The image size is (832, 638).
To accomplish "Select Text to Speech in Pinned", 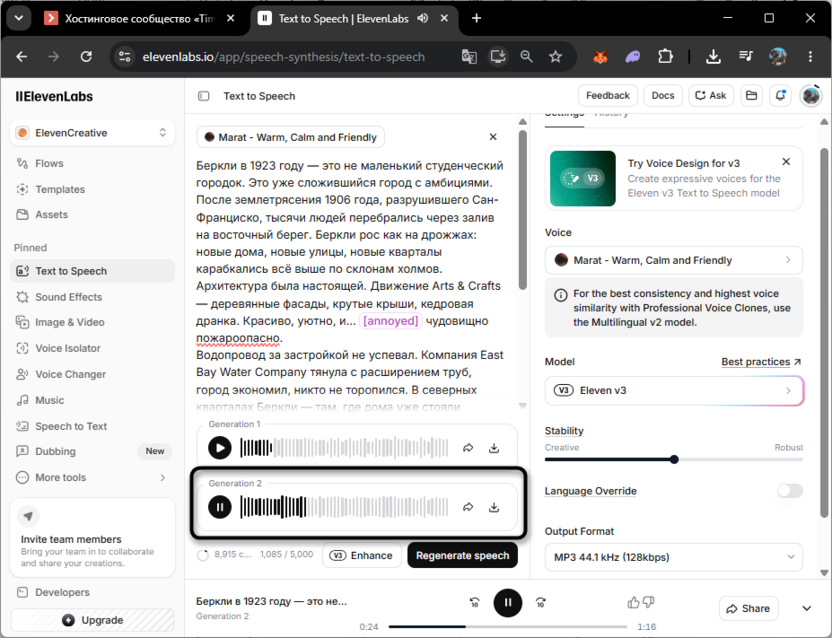I will 92,271.
